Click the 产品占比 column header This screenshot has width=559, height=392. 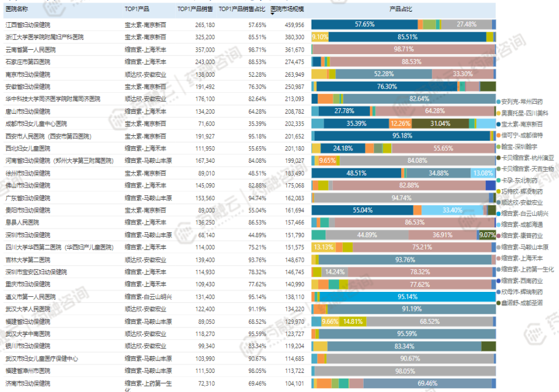pyautogui.click(x=401, y=9)
